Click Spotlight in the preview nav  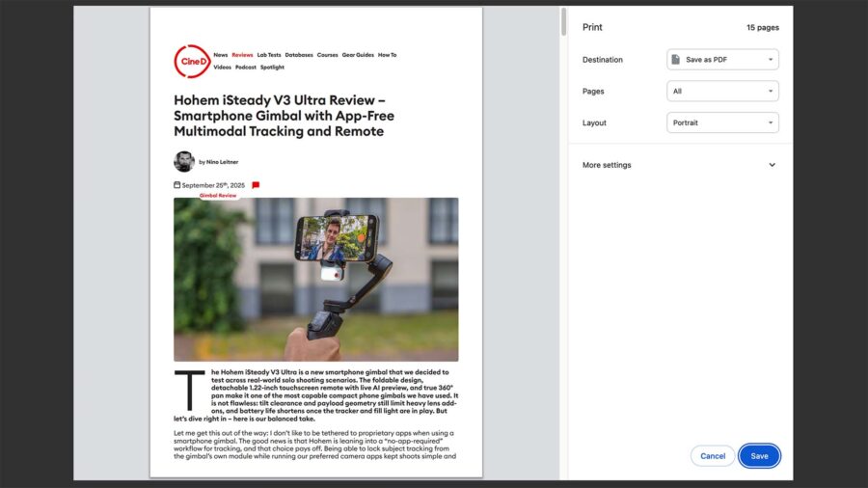click(272, 67)
